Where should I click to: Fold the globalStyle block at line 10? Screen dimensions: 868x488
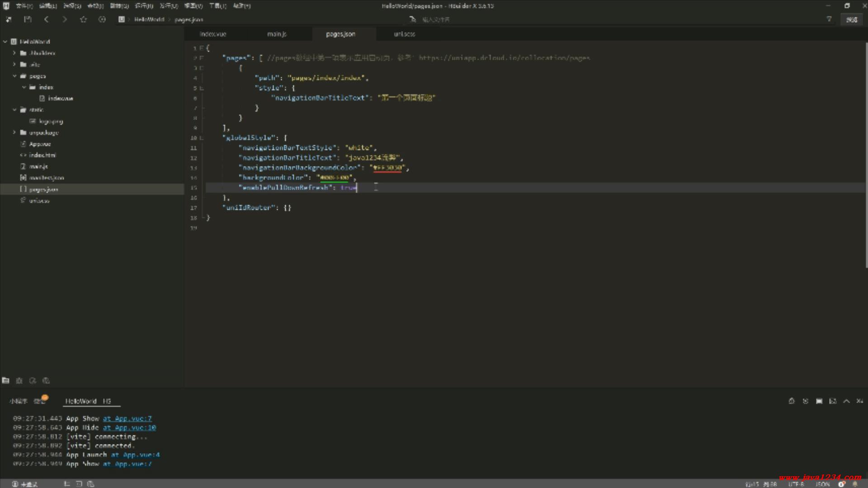click(x=202, y=138)
